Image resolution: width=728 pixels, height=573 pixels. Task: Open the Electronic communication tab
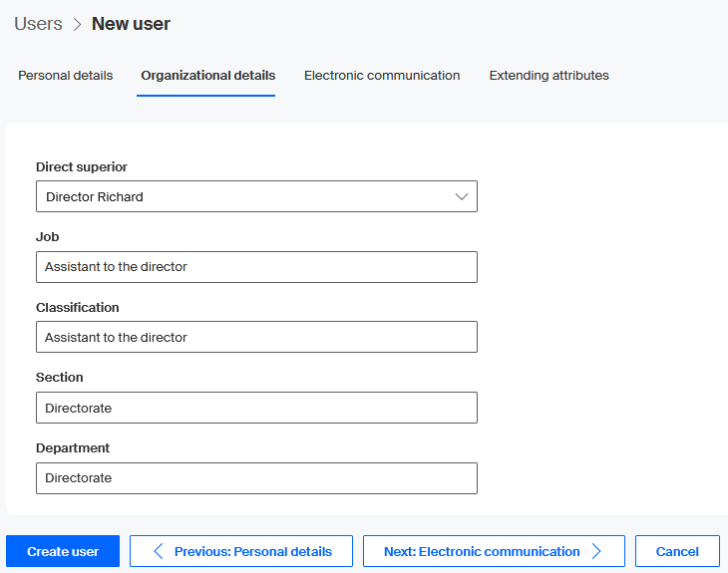[382, 76]
